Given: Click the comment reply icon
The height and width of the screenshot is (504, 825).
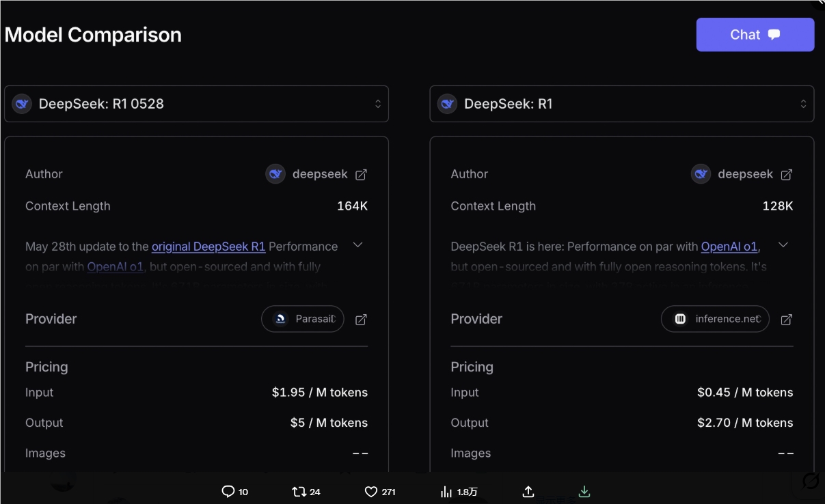Looking at the screenshot, I should (228, 492).
